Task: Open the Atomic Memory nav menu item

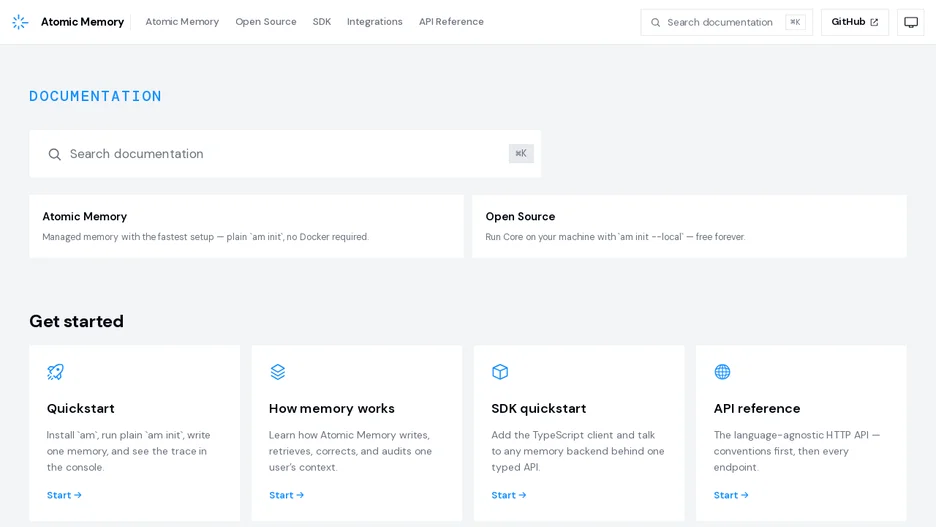Action: coord(182,21)
